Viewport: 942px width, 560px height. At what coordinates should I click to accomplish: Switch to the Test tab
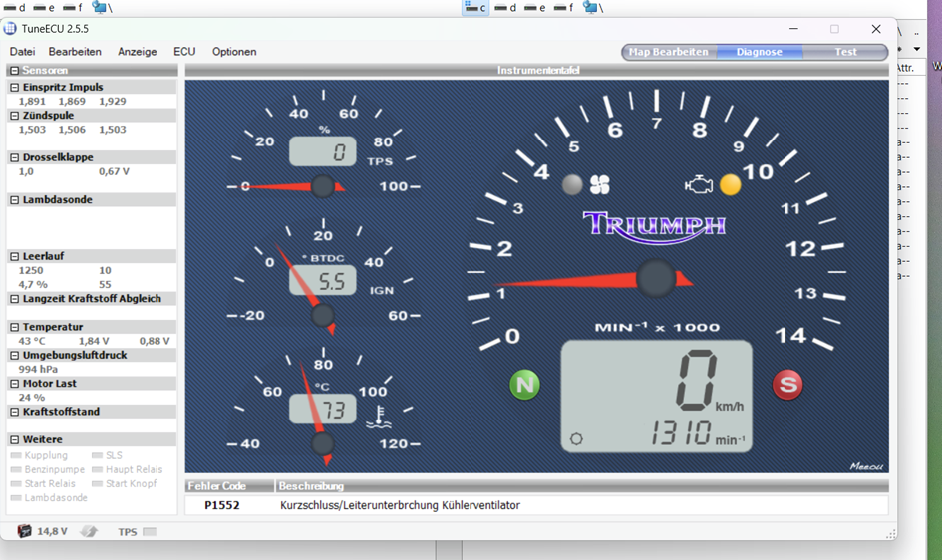845,52
